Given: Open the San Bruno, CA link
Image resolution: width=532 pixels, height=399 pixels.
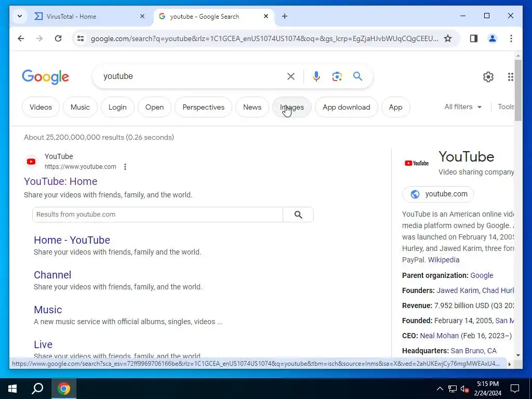Looking at the screenshot, I should pyautogui.click(x=474, y=351).
